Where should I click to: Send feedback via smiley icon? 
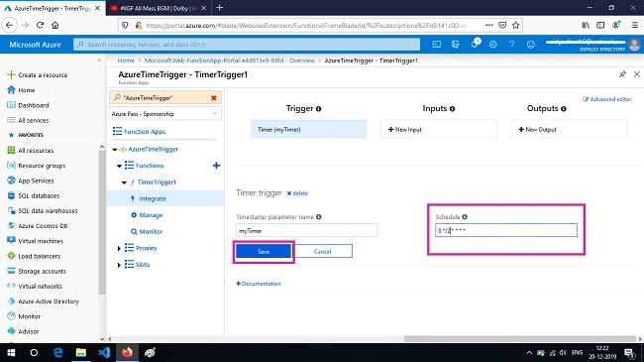click(531, 44)
